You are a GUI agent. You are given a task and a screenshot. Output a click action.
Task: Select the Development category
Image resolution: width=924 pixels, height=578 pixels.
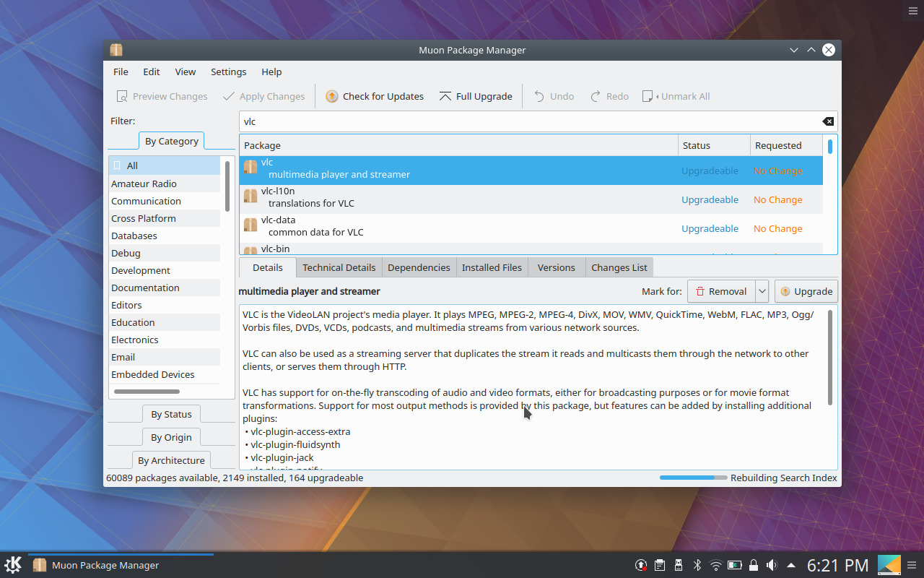pyautogui.click(x=165, y=270)
